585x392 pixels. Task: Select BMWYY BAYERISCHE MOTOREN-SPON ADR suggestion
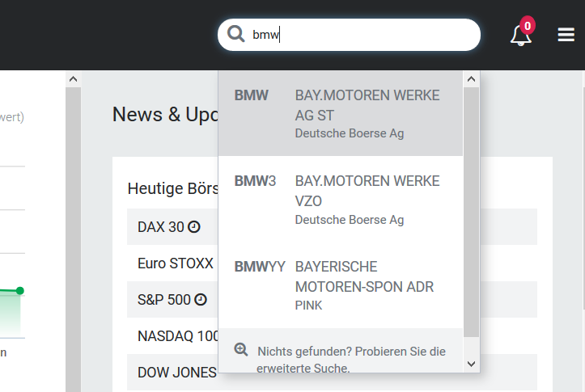(341, 285)
